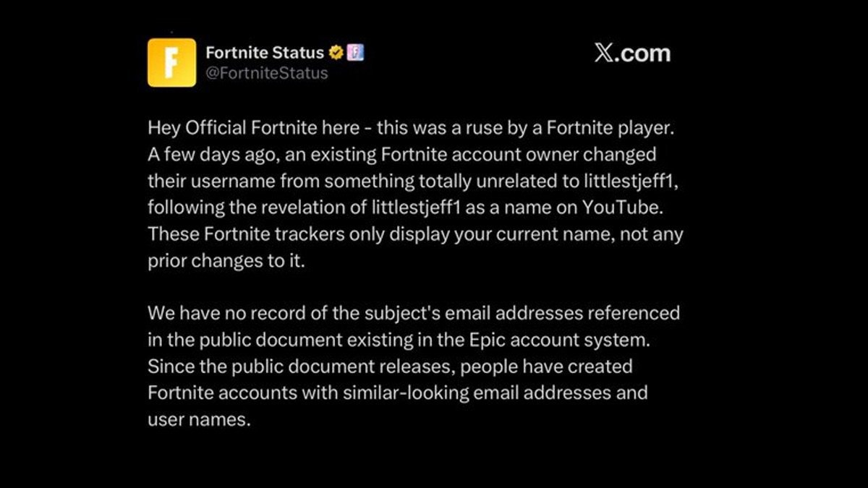The height and width of the screenshot is (488, 868).
Task: Click the X logo in the watermark
Action: [604, 53]
